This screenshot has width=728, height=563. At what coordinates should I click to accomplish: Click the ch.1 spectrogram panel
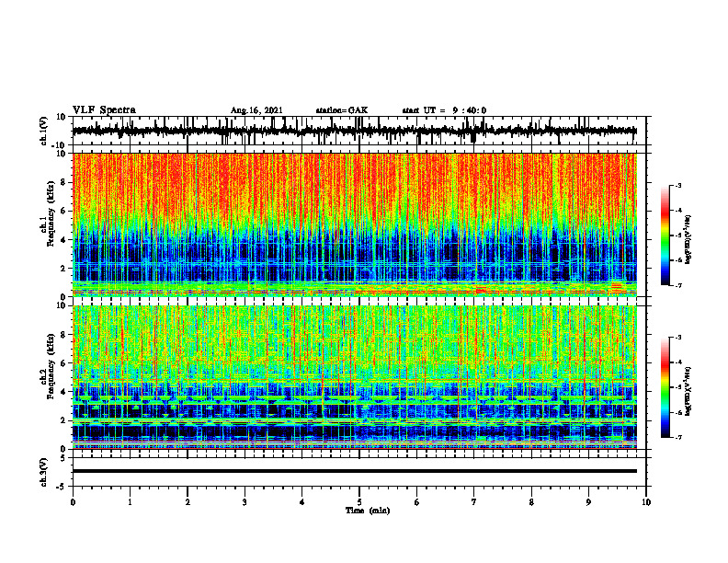pos(355,224)
